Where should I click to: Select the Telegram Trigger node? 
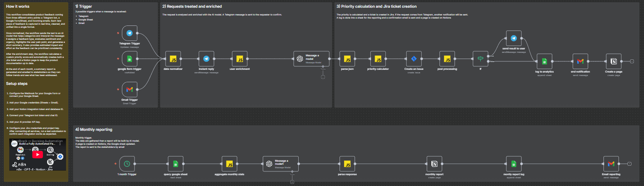[x=130, y=34]
